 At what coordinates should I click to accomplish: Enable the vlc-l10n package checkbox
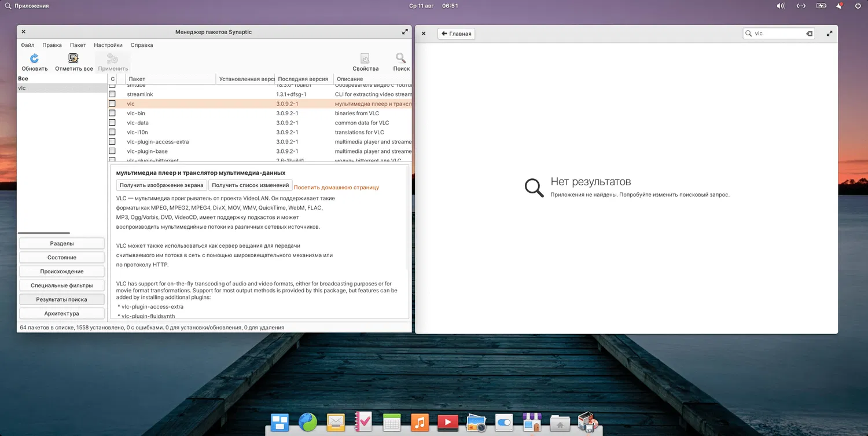tap(112, 132)
